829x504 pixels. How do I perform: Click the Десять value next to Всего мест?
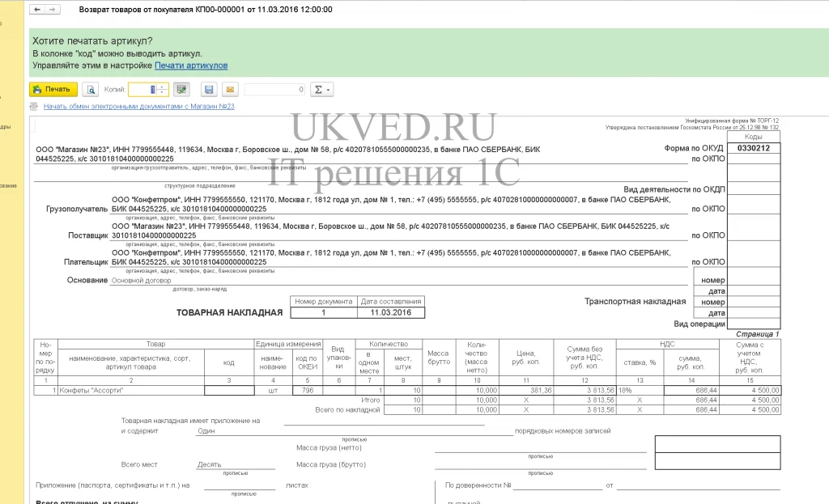(x=210, y=464)
